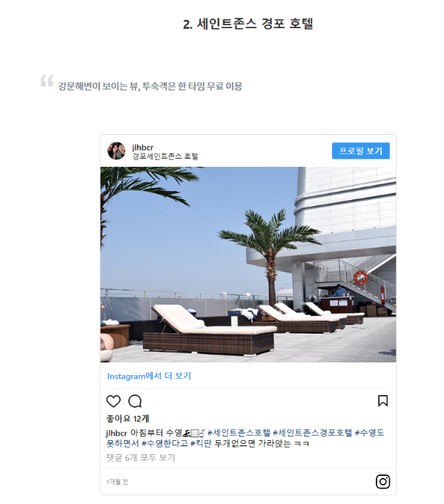Image resolution: width=444 pixels, height=504 pixels.
Task: View all comments 댓글 6개 모두 보기
Action: 141,458
